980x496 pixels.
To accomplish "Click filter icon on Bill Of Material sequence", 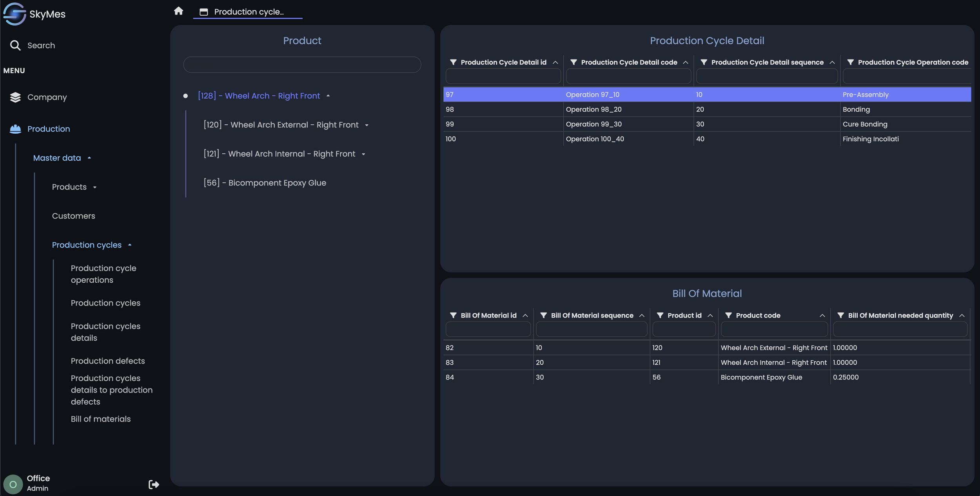I will 543,316.
